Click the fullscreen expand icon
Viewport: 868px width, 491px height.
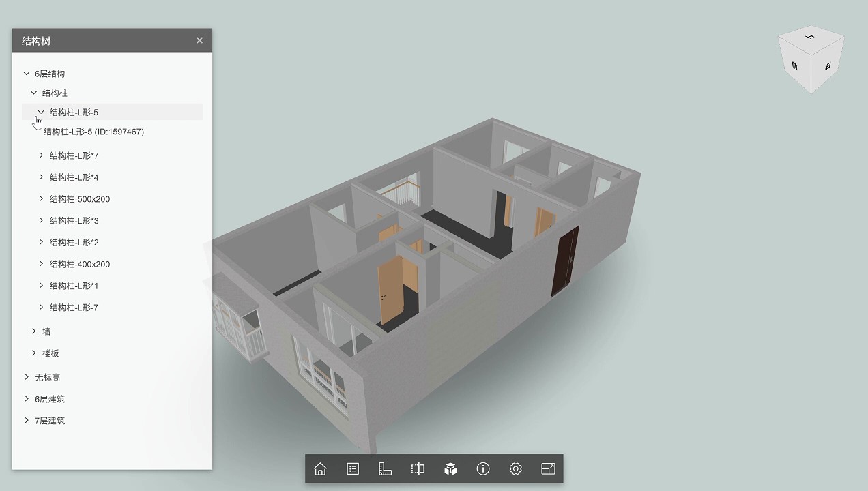(548, 468)
